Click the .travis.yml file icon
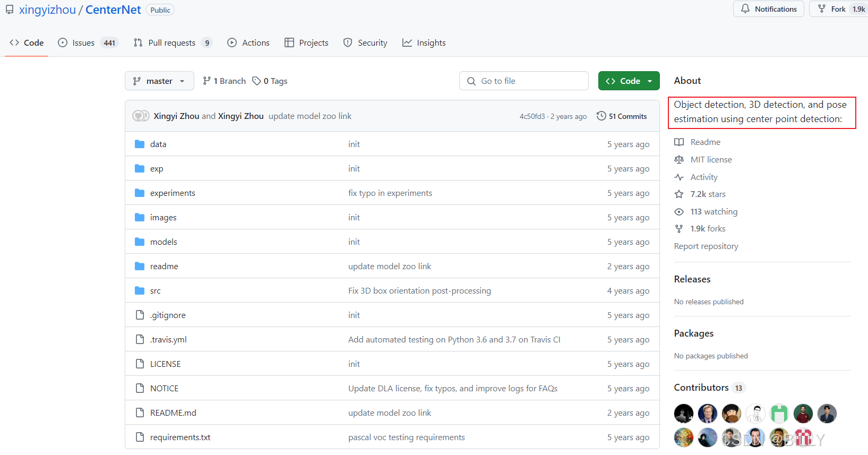Screen dimensions: 868x455 140,339
